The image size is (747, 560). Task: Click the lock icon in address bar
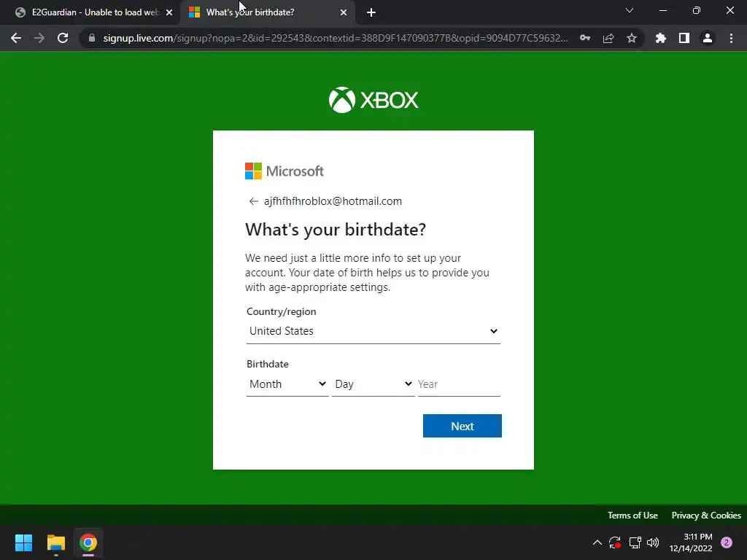92,38
